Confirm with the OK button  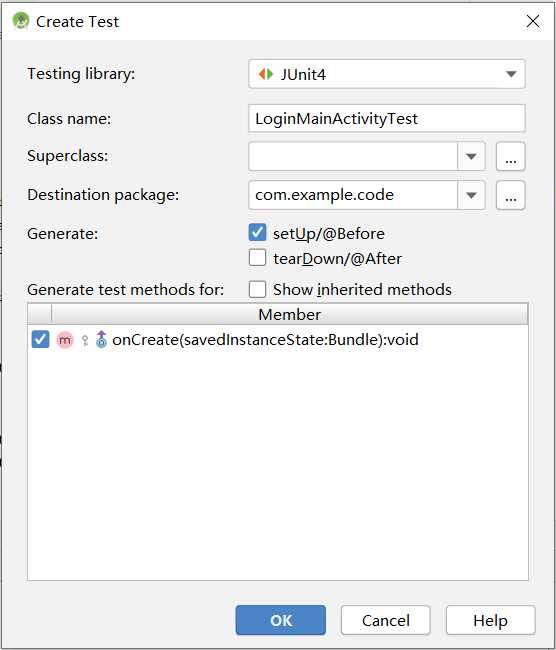(x=281, y=620)
